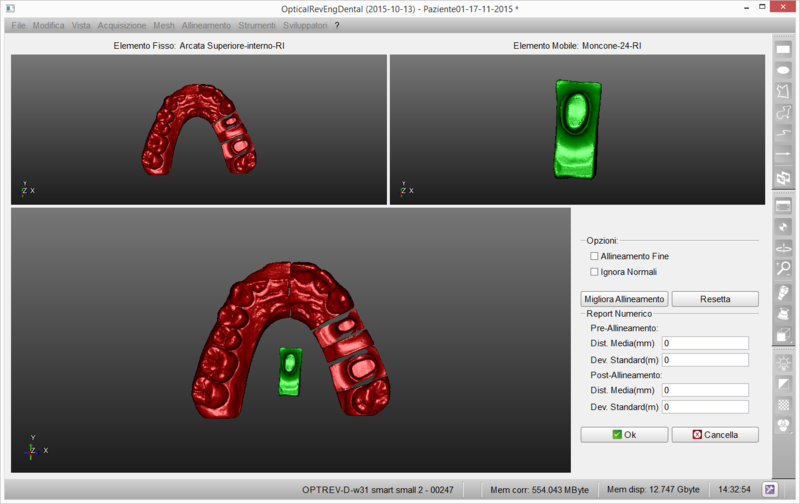This screenshot has width=800, height=504.
Task: Click the Cancella button
Action: point(715,435)
